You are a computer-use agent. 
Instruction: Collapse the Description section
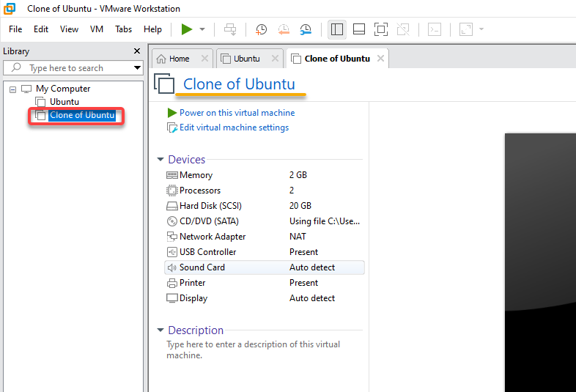tap(160, 330)
